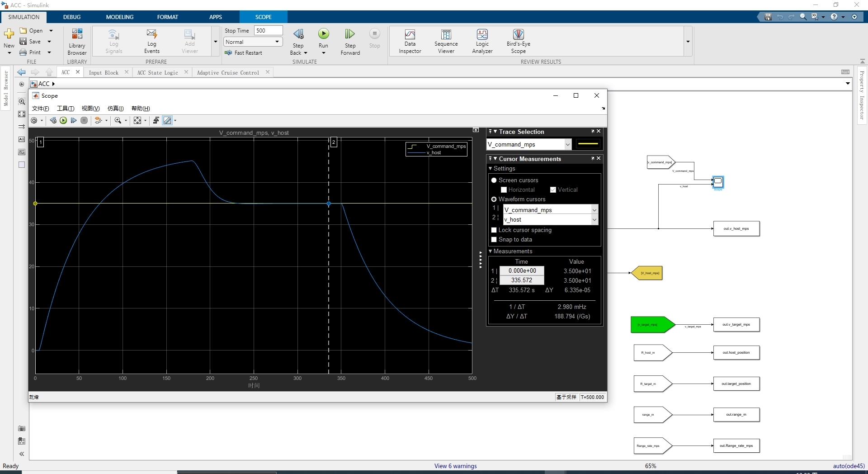
Task: Open Trace Selection signal dropdown
Action: click(529, 144)
